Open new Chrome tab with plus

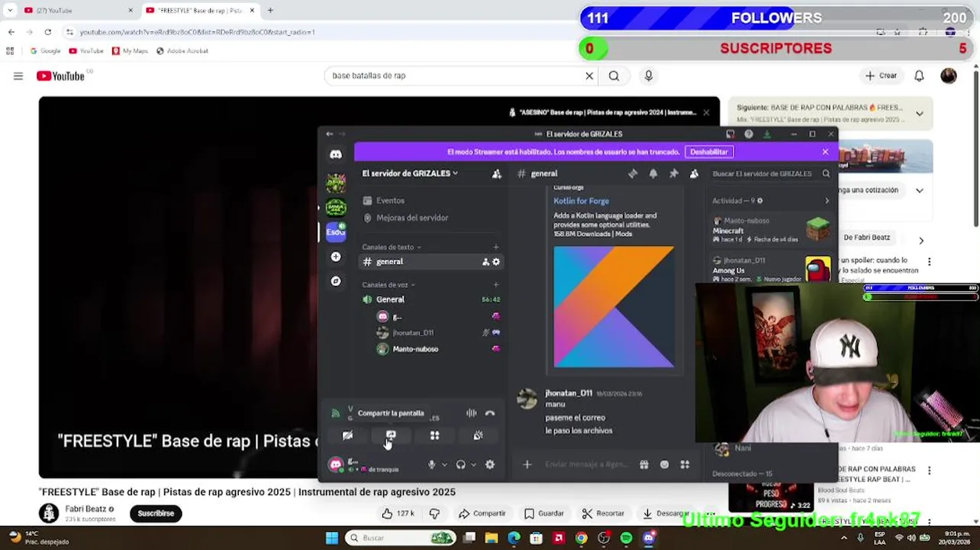[x=270, y=10]
